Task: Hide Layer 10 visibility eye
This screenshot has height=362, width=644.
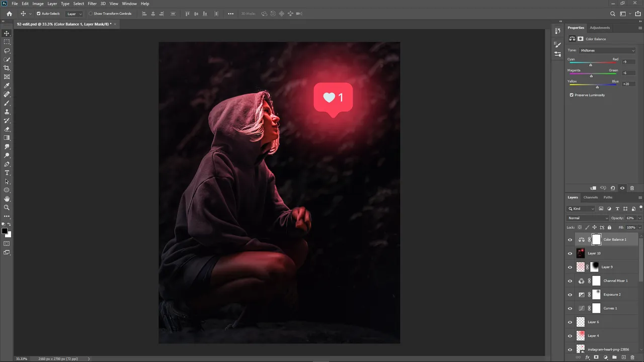Action: tap(570, 253)
